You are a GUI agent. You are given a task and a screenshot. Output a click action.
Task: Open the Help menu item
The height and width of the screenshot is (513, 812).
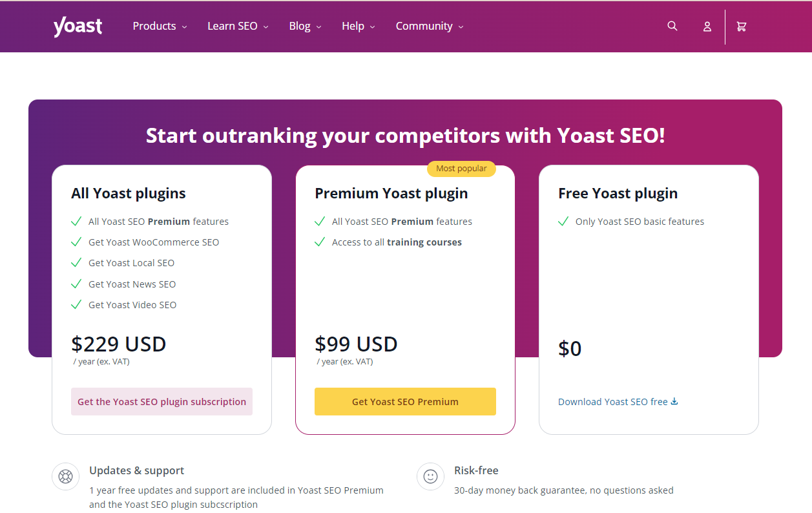[x=353, y=26]
